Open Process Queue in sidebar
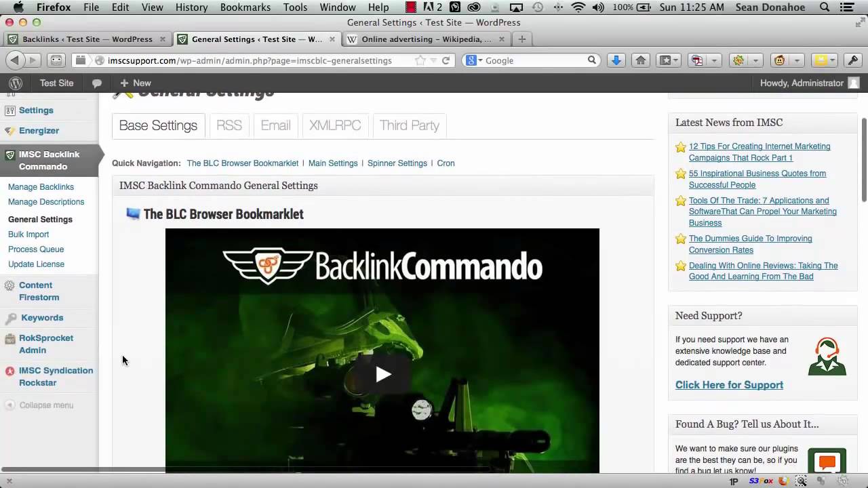This screenshot has height=488, width=868. [36, 249]
